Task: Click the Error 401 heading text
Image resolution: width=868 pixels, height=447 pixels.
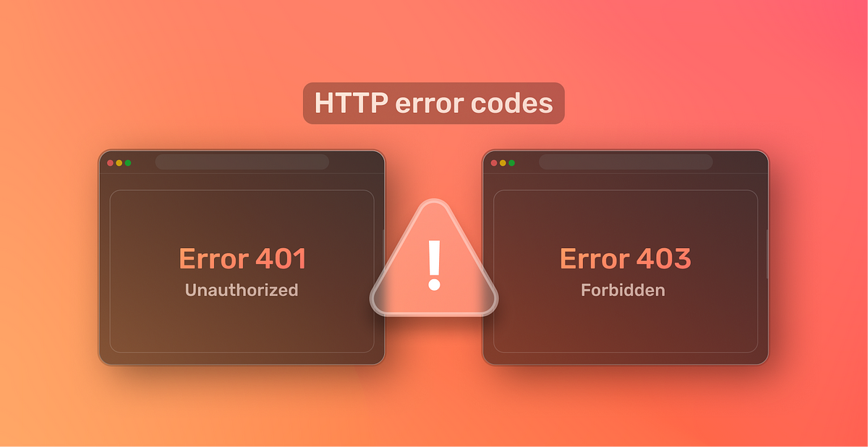Action: pyautogui.click(x=242, y=259)
